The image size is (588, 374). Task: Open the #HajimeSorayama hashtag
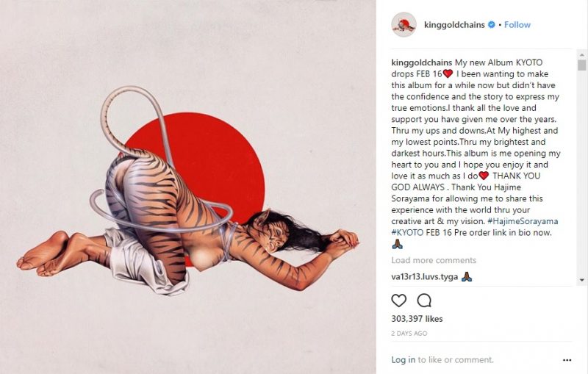coord(523,221)
